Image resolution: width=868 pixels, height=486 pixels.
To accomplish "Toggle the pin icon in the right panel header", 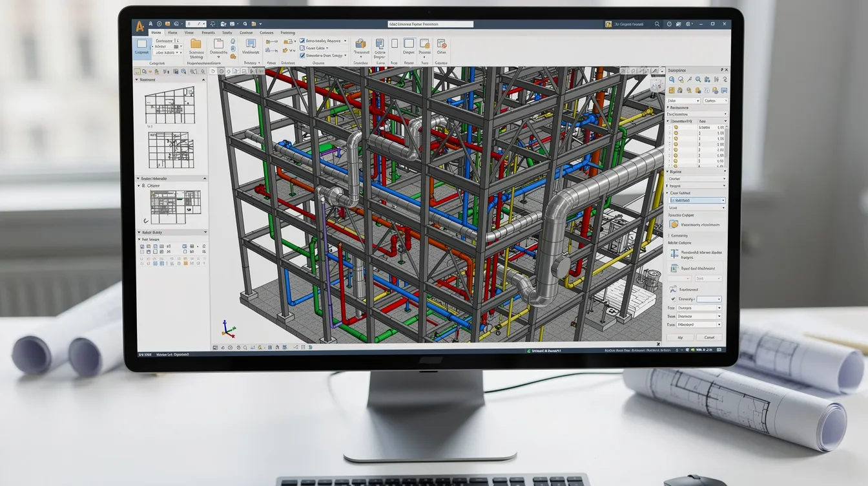I will 722,70.
